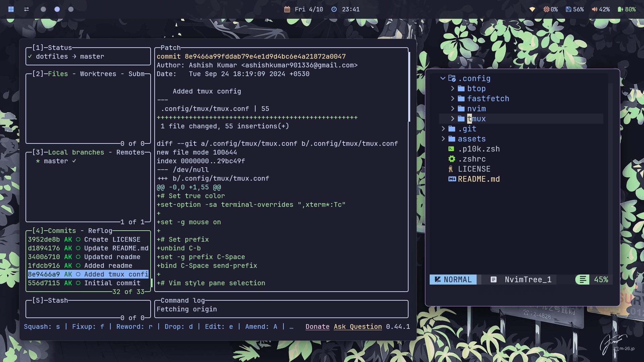
Task: Collapse the .config folder chevron
Action: pos(443,78)
